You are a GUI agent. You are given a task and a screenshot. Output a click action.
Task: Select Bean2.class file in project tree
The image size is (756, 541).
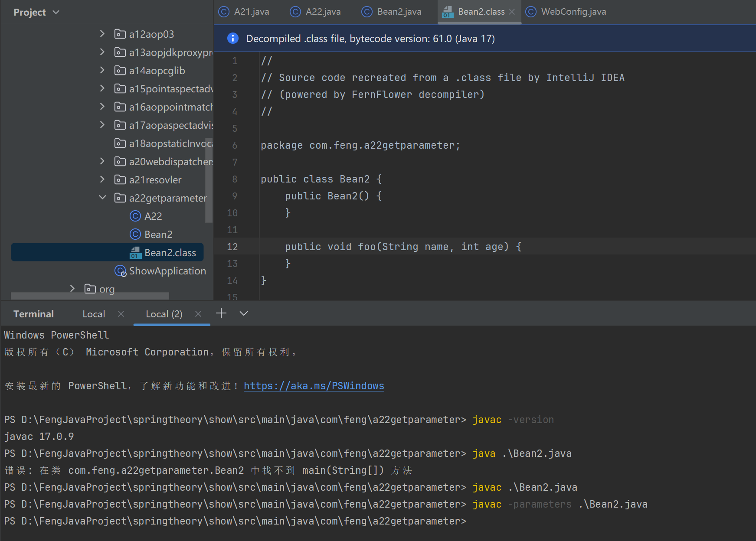pos(108,252)
